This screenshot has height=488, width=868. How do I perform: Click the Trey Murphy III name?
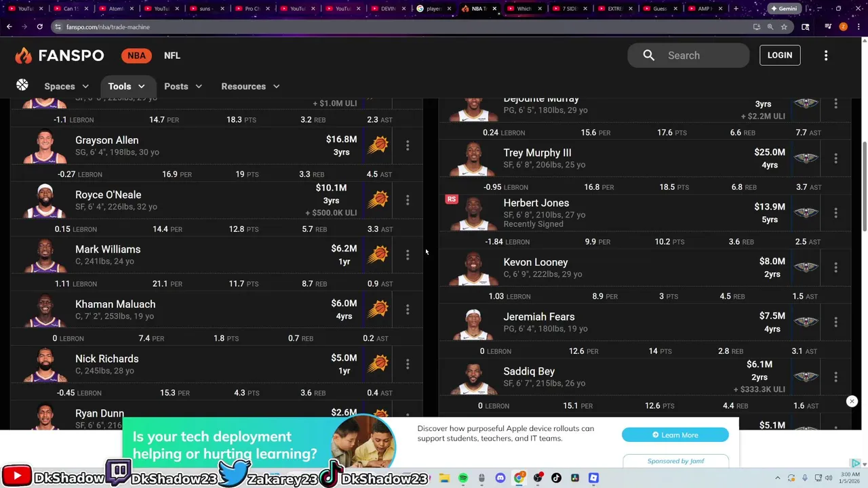pyautogui.click(x=537, y=152)
